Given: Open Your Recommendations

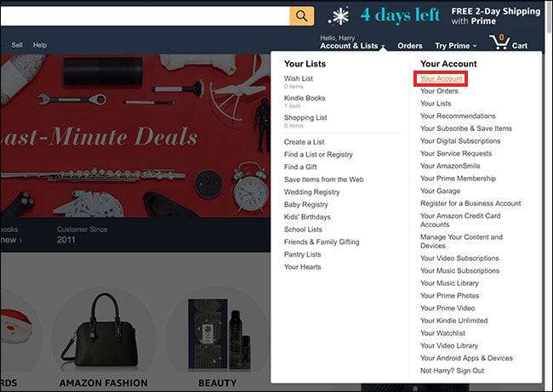Looking at the screenshot, I should point(458,116).
